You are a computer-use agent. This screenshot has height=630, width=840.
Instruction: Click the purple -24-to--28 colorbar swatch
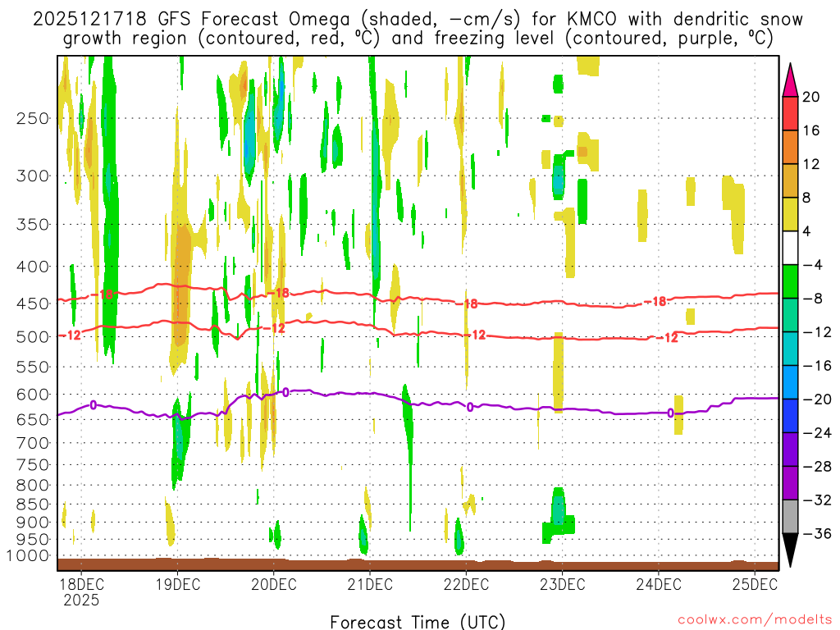tap(790, 450)
